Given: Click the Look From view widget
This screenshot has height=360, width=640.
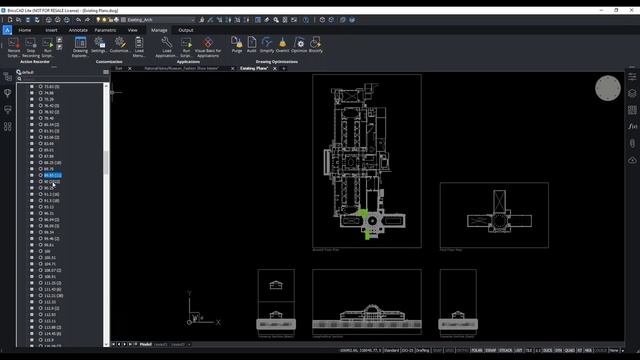Looking at the screenshot, I should [607, 88].
